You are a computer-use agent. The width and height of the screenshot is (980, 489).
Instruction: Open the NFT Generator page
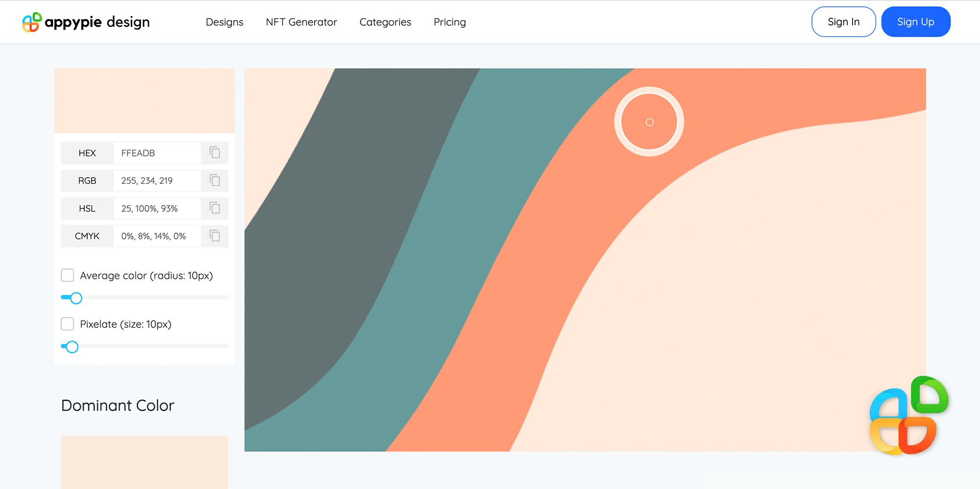[x=301, y=22]
